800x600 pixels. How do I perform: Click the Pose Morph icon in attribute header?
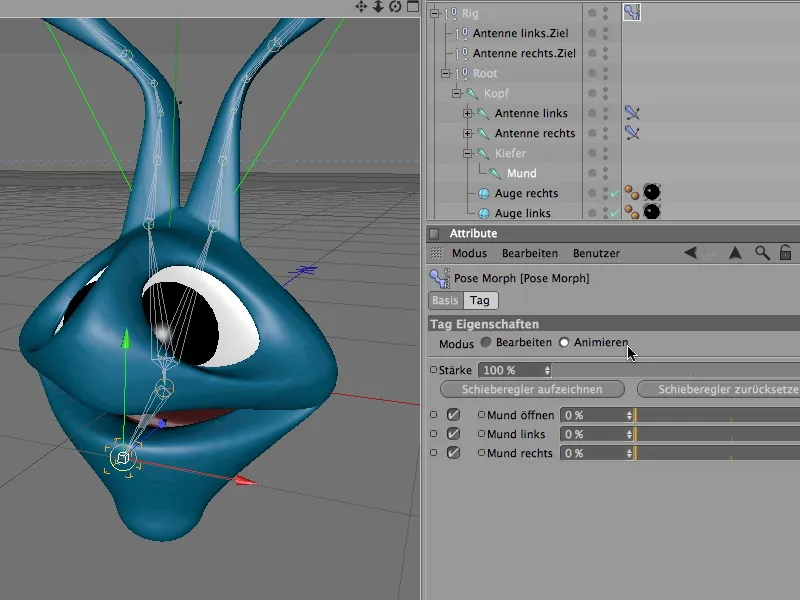[x=439, y=279]
